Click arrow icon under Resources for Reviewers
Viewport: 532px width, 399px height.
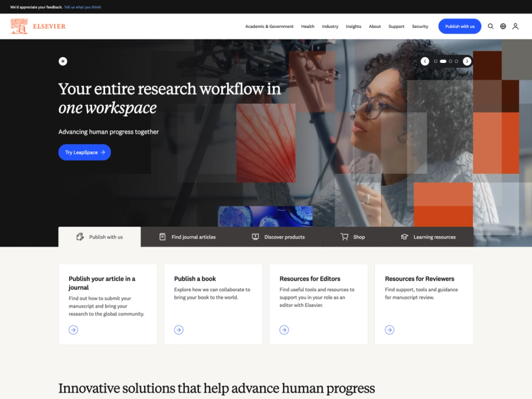[389, 330]
